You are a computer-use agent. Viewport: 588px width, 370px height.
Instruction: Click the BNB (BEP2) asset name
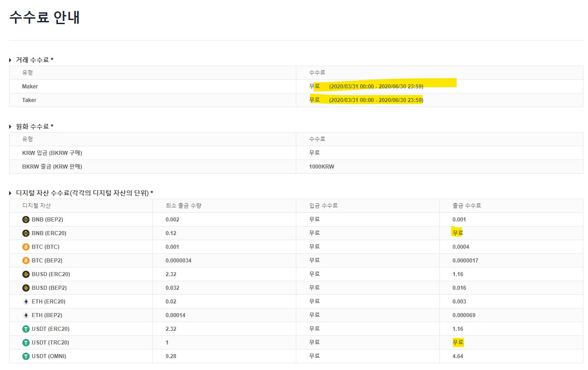(47, 219)
